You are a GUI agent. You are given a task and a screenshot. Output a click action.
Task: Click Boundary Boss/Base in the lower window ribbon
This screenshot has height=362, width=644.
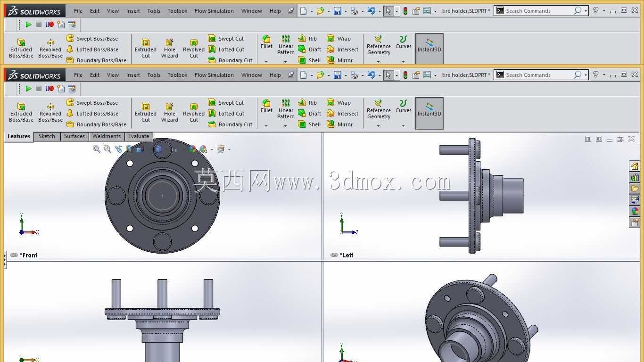tap(96, 124)
